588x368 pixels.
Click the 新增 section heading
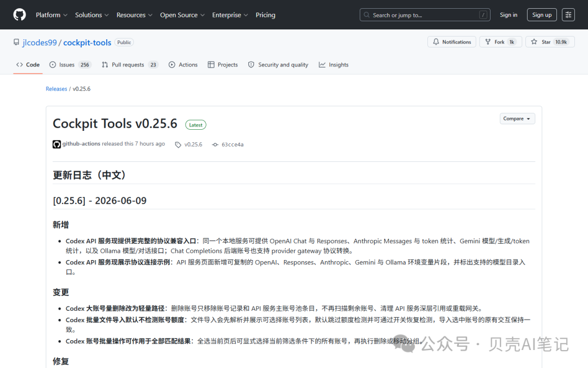tap(61, 225)
